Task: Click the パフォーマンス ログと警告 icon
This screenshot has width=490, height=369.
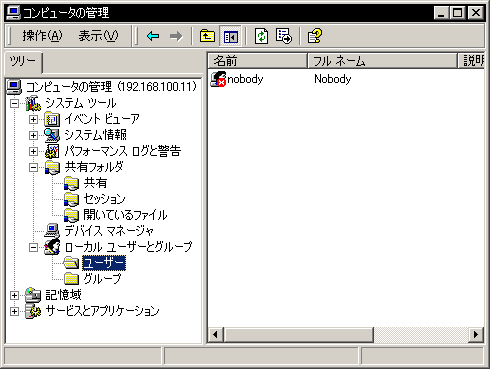Action: point(52,151)
